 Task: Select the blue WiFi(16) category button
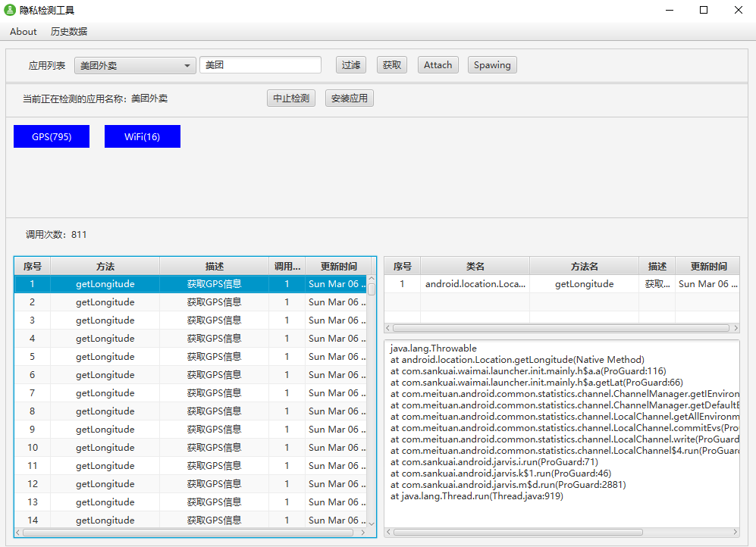tap(143, 136)
